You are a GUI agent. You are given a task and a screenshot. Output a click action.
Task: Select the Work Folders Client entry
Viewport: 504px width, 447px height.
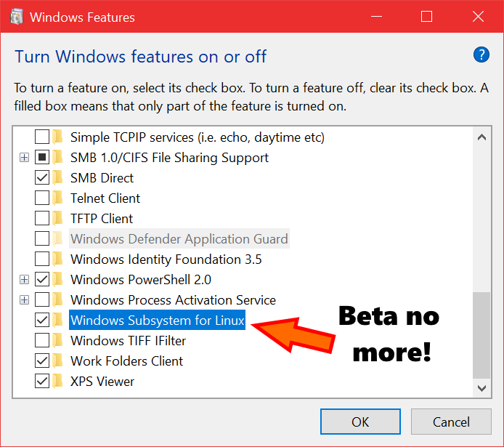126,361
